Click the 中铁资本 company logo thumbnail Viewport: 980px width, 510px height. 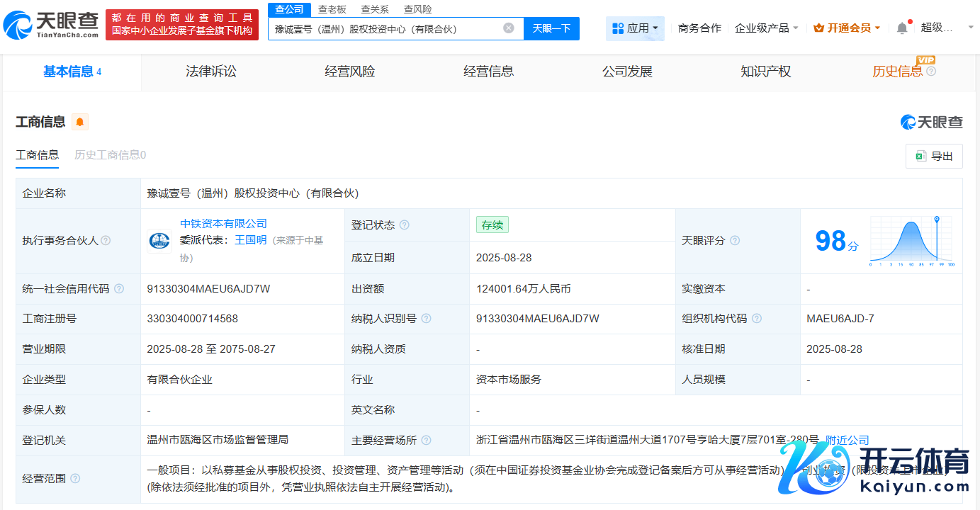(x=159, y=242)
